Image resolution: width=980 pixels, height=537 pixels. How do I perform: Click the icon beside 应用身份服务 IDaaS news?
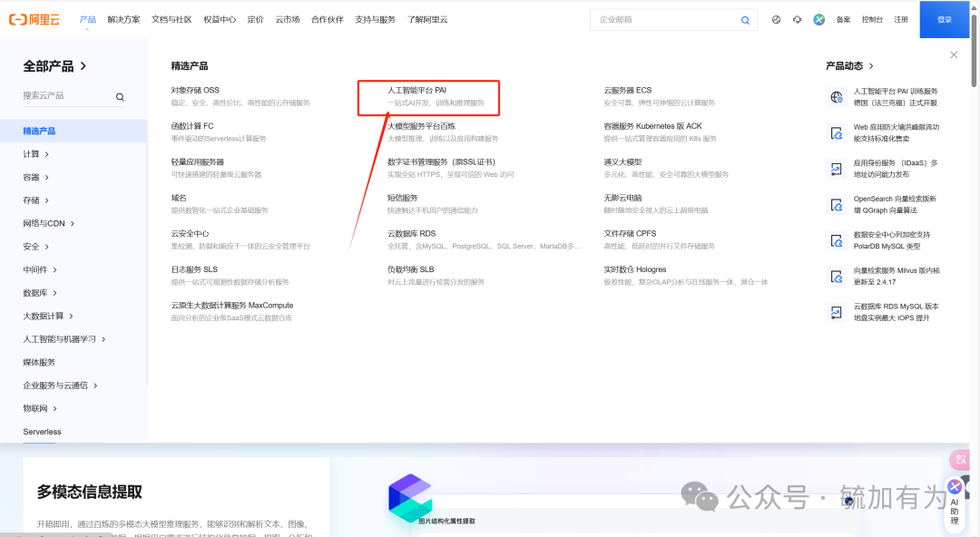tap(837, 169)
